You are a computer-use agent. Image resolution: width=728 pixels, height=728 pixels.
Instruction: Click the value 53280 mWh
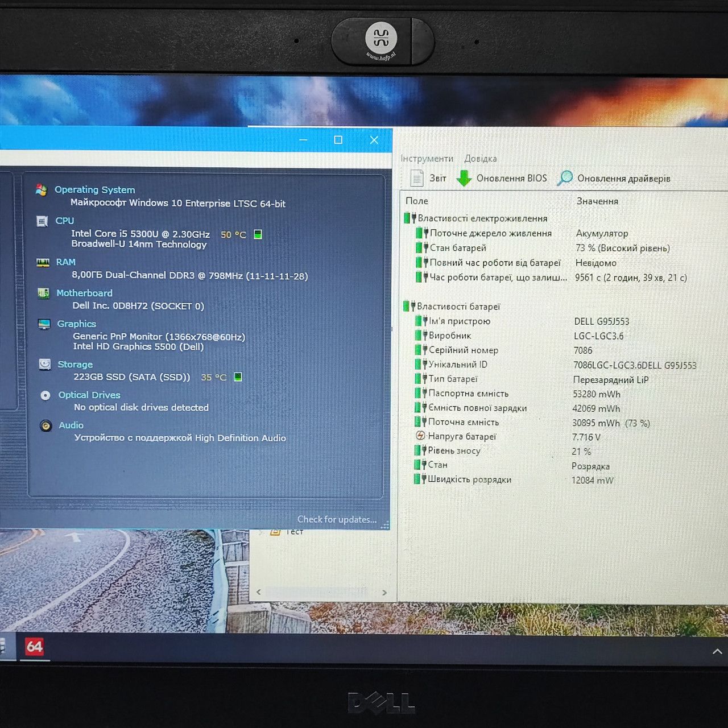click(x=596, y=394)
